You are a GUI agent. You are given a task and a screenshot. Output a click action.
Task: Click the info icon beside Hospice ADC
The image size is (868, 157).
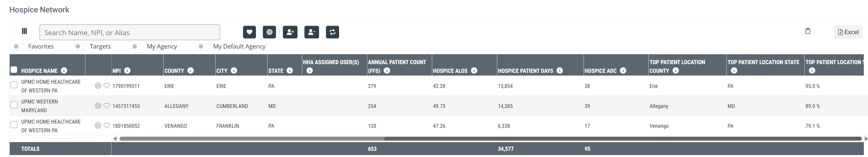623,70
